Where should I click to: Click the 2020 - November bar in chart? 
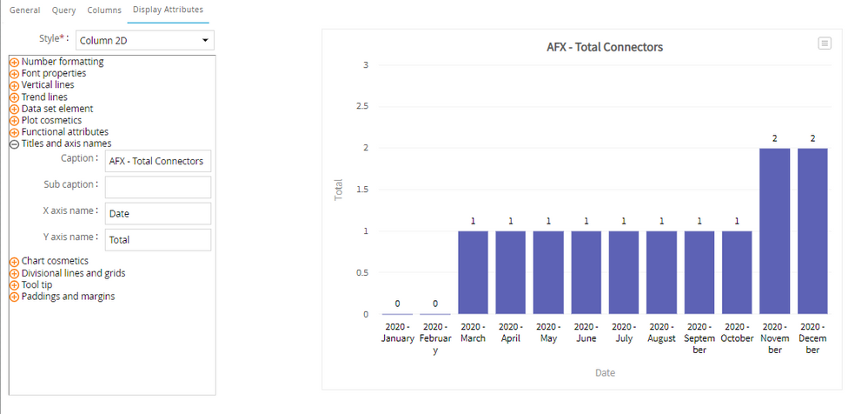pos(774,230)
